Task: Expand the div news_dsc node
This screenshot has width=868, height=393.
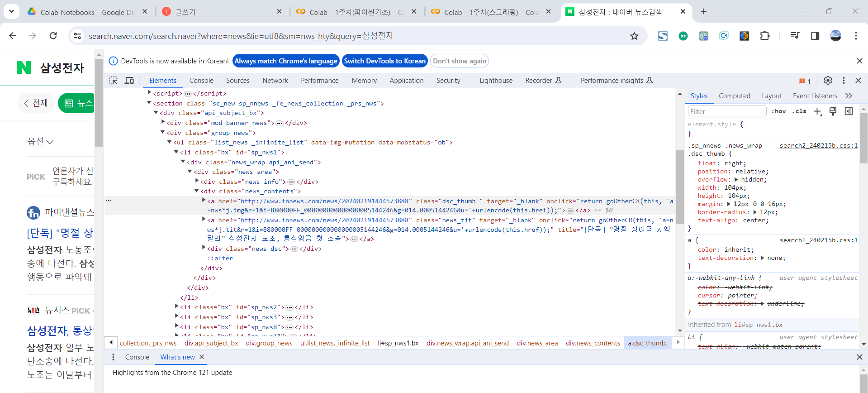Action: tap(204, 248)
